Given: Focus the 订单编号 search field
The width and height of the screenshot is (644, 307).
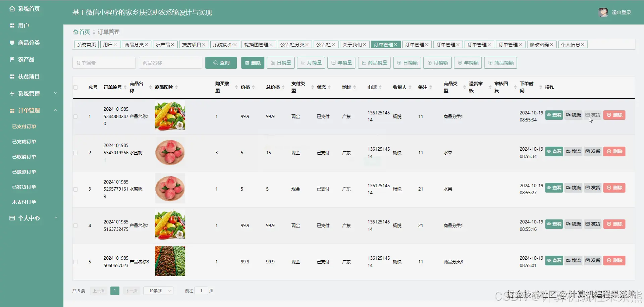Looking at the screenshot, I should 104,63.
